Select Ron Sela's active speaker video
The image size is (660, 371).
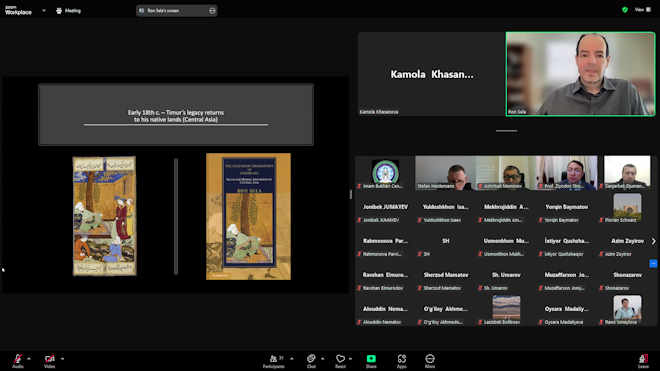[x=580, y=74]
